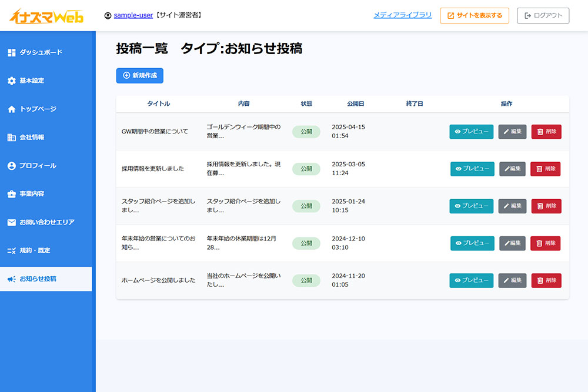Click the title ホームページを公開しました
Viewport: 588px width, 392px height.
158,280
